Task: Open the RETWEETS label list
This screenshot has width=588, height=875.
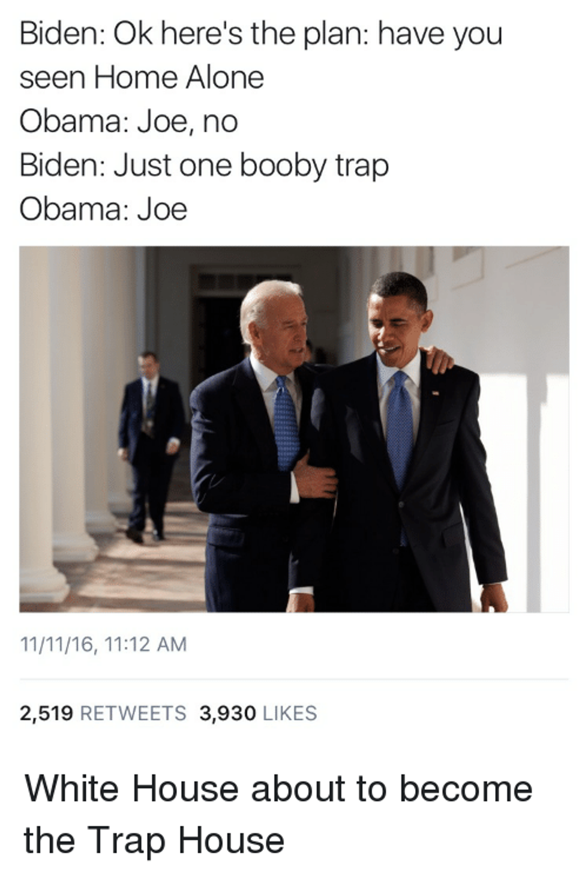Action: (x=133, y=714)
